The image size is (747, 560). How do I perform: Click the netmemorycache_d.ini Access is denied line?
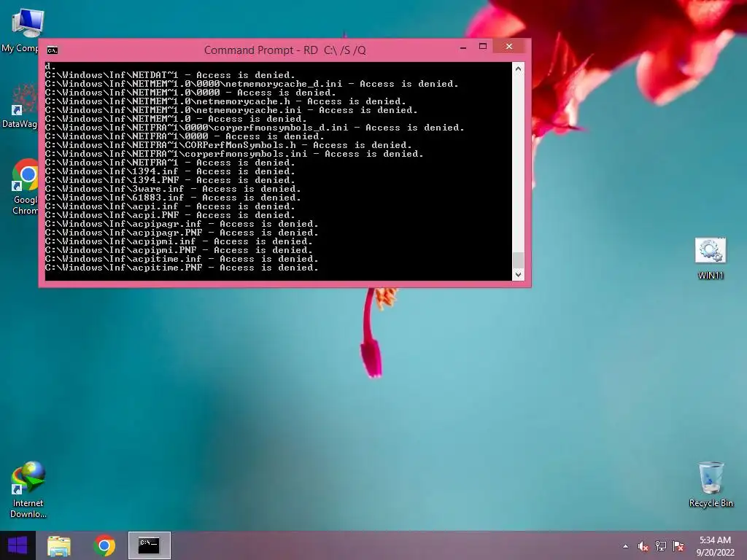coord(252,84)
